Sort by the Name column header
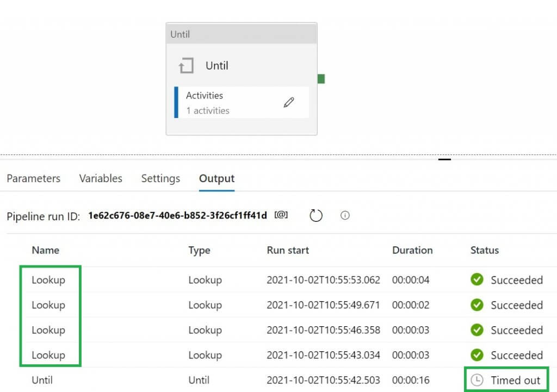The image size is (557, 392). click(45, 250)
